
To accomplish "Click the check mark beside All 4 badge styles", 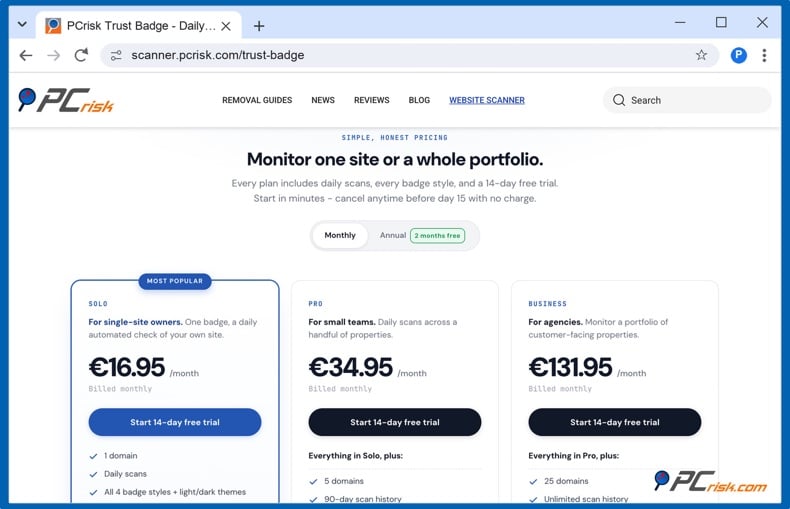I will [x=93, y=492].
